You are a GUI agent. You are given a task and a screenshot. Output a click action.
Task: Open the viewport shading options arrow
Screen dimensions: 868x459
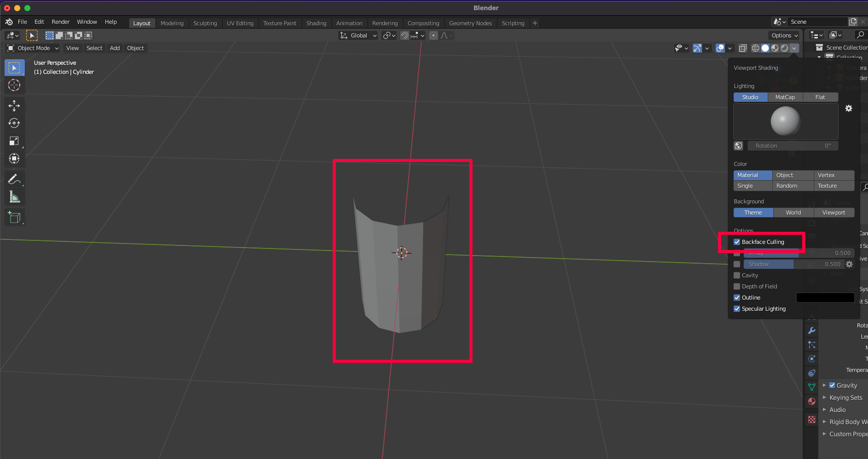[x=794, y=48]
